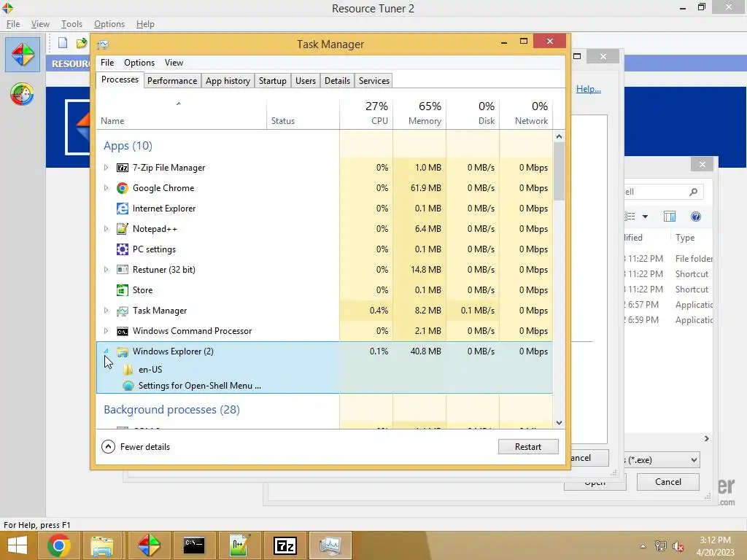Image resolution: width=747 pixels, height=560 pixels.
Task: Click the Google Chrome process icon
Action: [123, 188]
